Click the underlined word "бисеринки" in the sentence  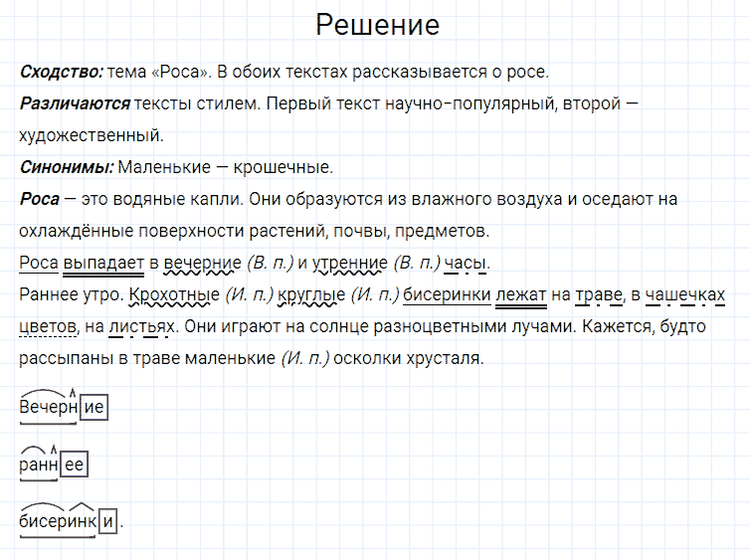tap(445, 295)
